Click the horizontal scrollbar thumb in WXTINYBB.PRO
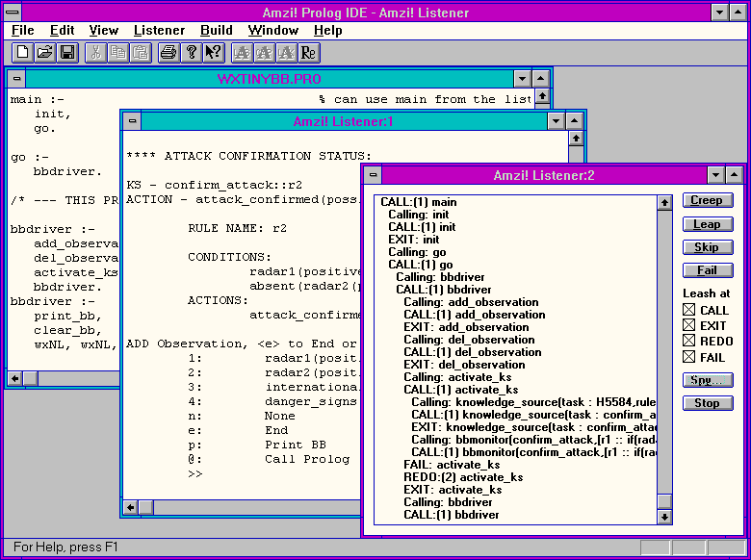Screen dimensions: 751x560 30,378
